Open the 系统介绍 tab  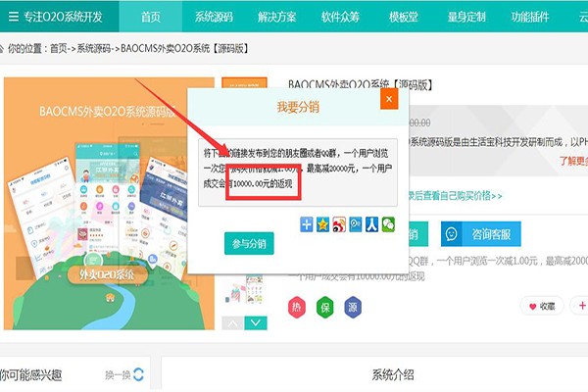coord(393,374)
